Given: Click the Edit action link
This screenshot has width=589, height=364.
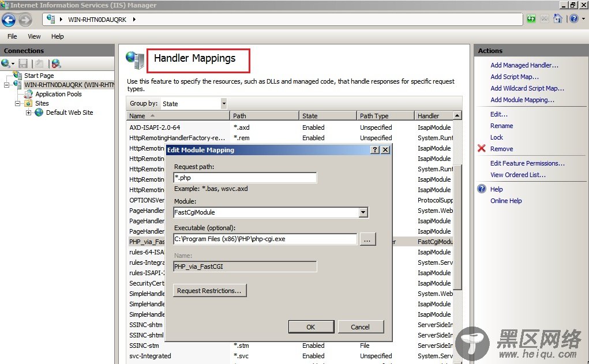Looking at the screenshot, I should [498, 114].
